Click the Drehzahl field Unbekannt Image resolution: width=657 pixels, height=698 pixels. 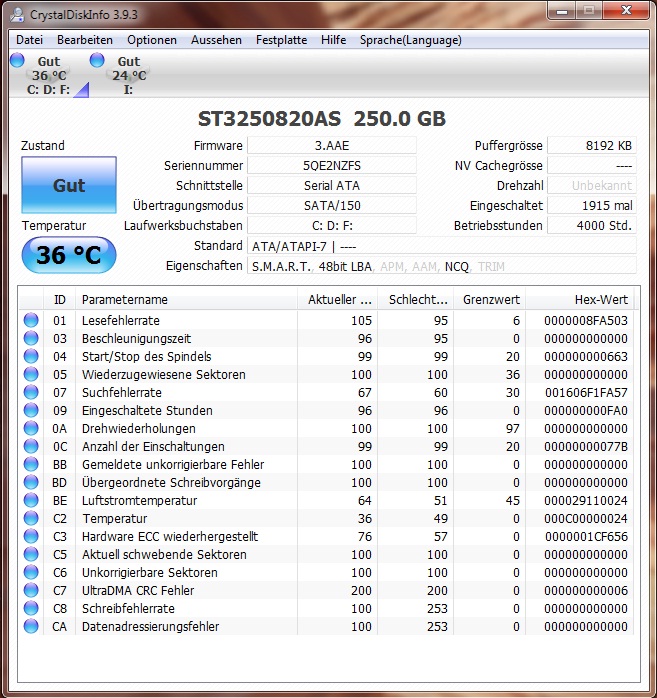point(592,186)
